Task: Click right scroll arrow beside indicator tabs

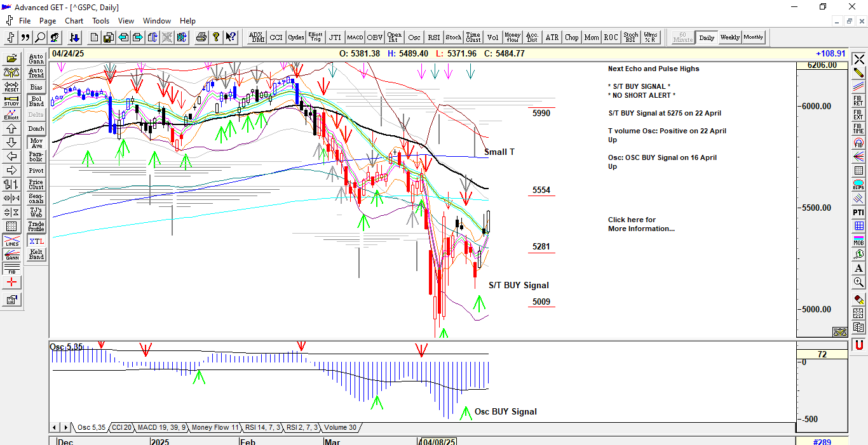Action: coord(66,428)
